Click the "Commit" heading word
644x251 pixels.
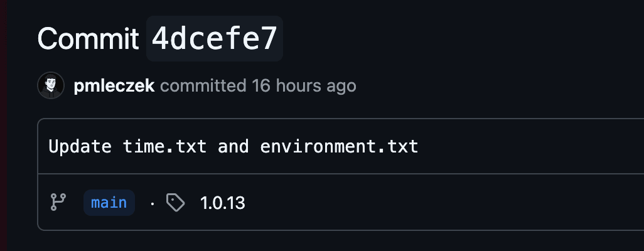pyautogui.click(x=88, y=40)
